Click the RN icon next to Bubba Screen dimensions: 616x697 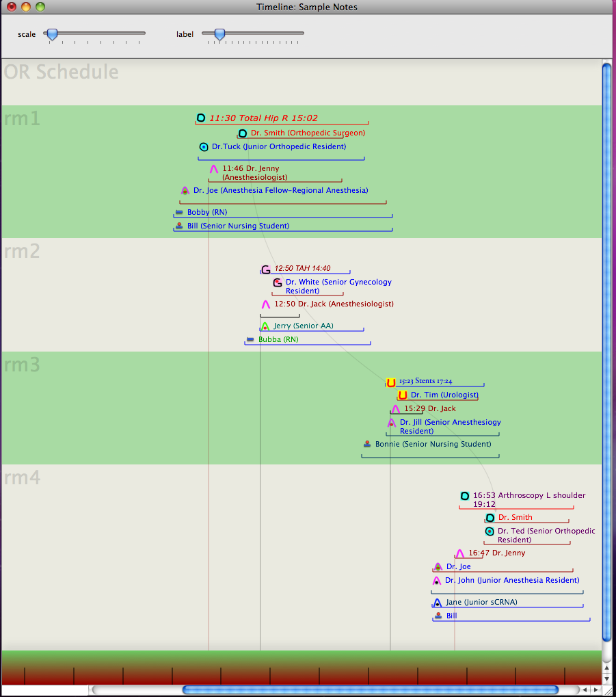point(250,339)
